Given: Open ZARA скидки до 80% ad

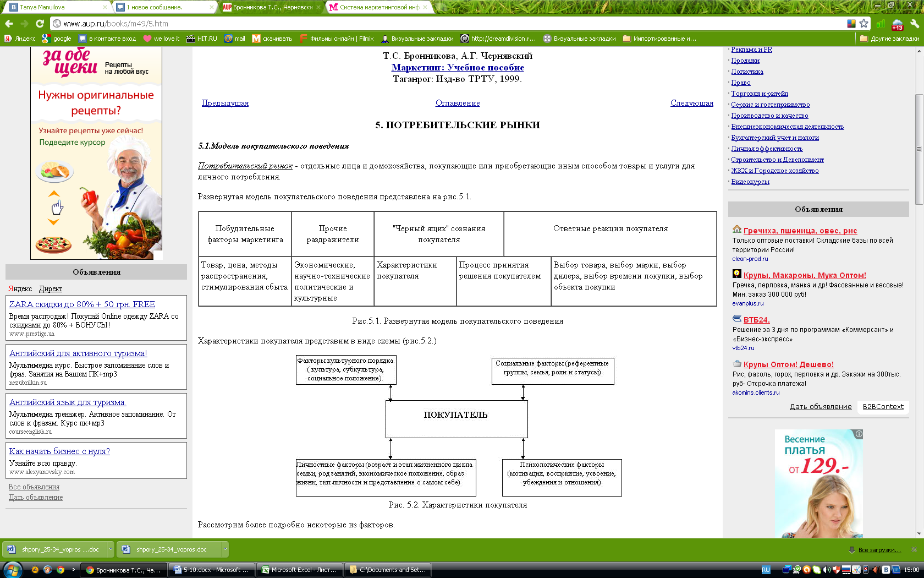Looking at the screenshot, I should coord(82,304).
